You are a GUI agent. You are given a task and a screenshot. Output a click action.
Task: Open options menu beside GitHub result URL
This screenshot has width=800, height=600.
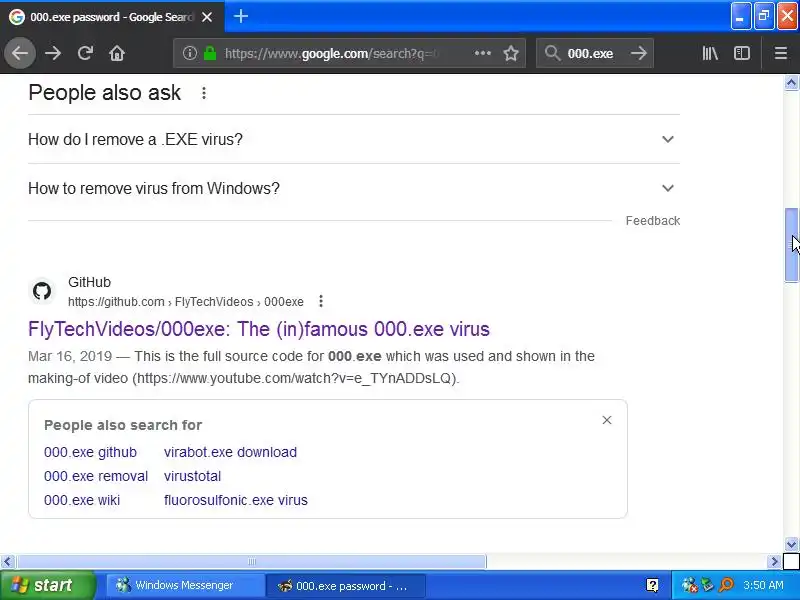pos(321,302)
